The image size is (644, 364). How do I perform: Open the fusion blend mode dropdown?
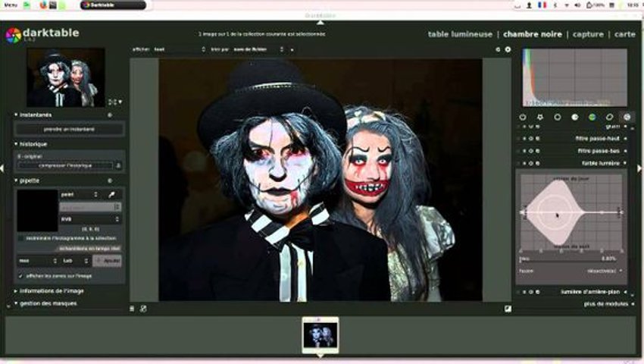571,271
